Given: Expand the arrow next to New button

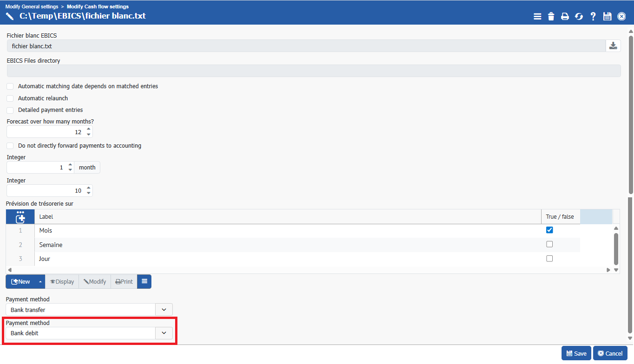Looking at the screenshot, I should tap(40, 282).
